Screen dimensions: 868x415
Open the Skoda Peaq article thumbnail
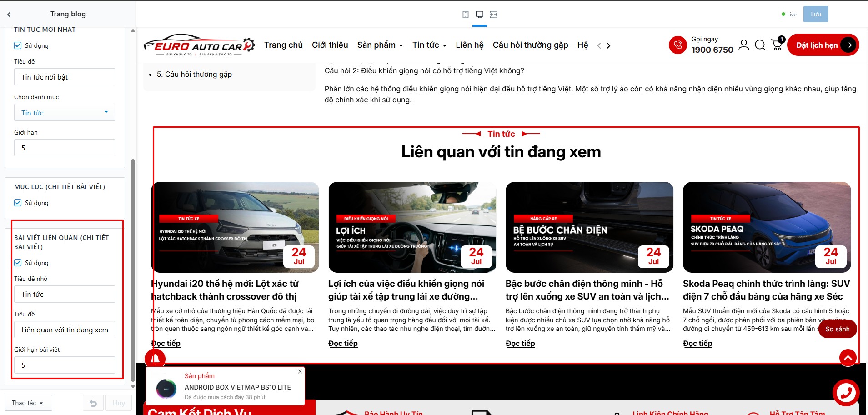pos(767,227)
